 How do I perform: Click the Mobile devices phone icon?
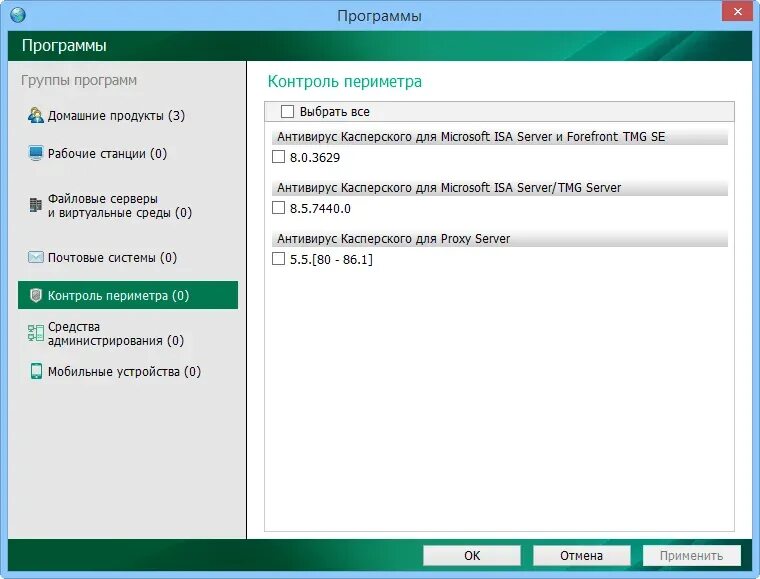36,371
